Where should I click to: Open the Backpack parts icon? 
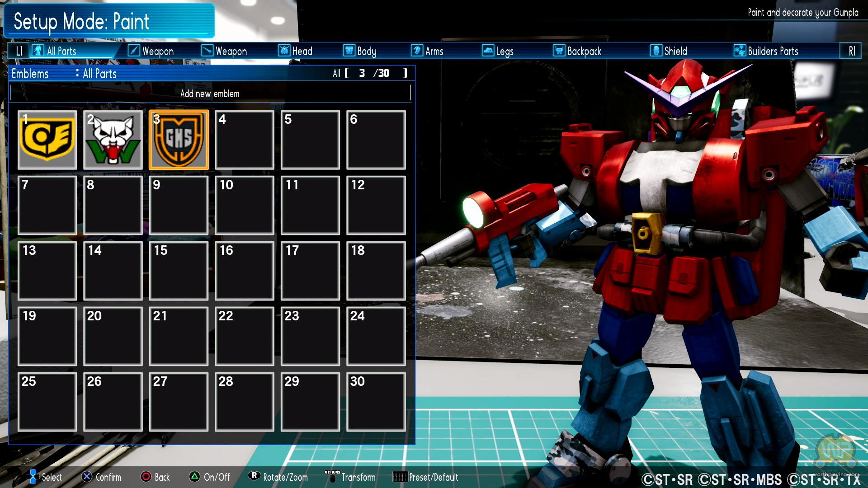[x=559, y=51]
